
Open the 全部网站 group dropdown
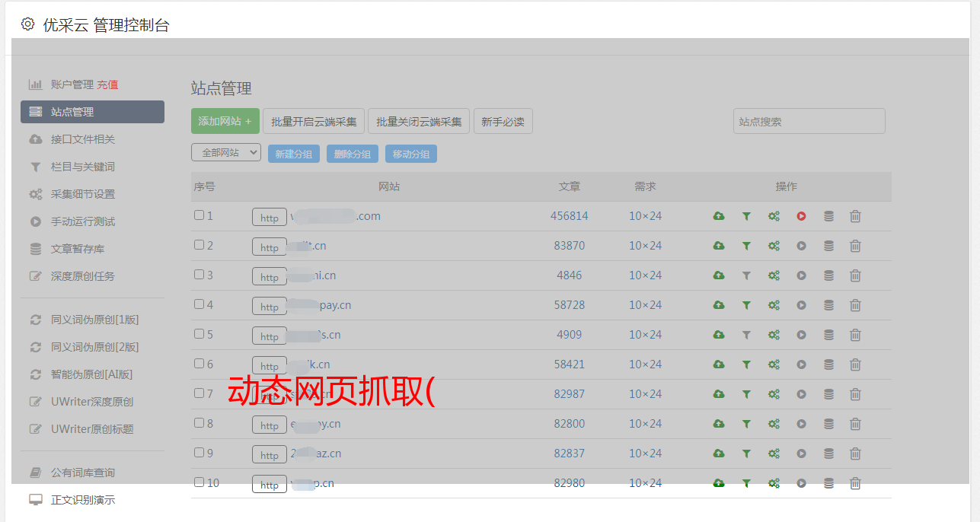tap(225, 153)
